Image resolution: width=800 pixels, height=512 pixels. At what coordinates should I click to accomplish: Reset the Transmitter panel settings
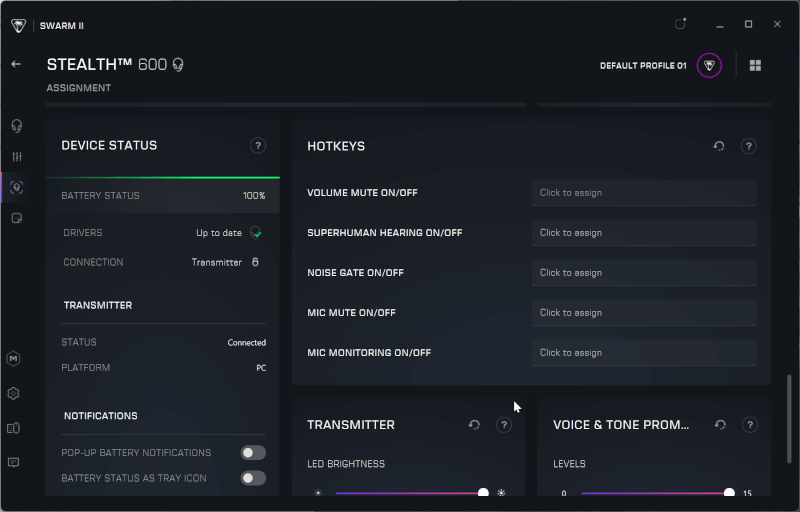[x=474, y=425]
